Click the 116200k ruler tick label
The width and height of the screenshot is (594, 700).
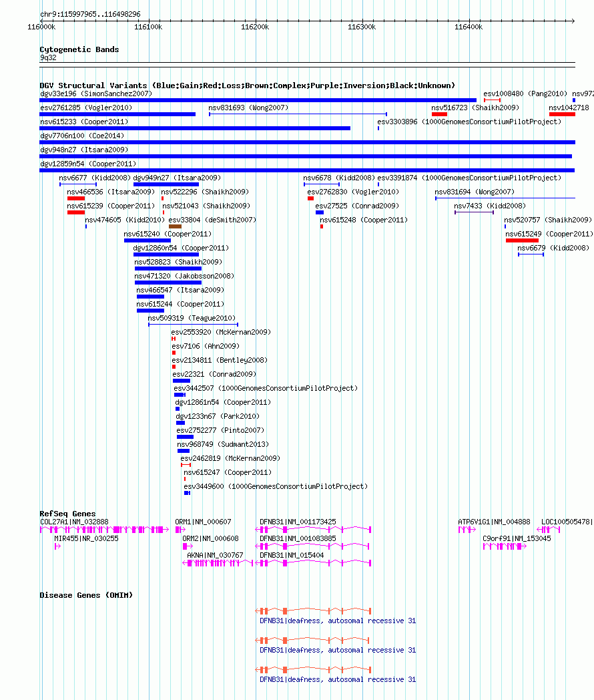click(x=255, y=27)
